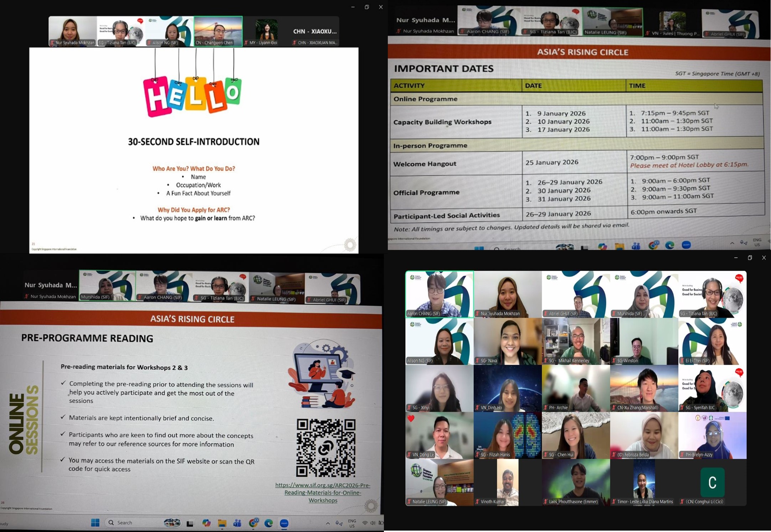This screenshot has width=771, height=532.
Task: Click "Pre-reading materials for Workshops 2 & 3" text
Action: click(x=124, y=367)
